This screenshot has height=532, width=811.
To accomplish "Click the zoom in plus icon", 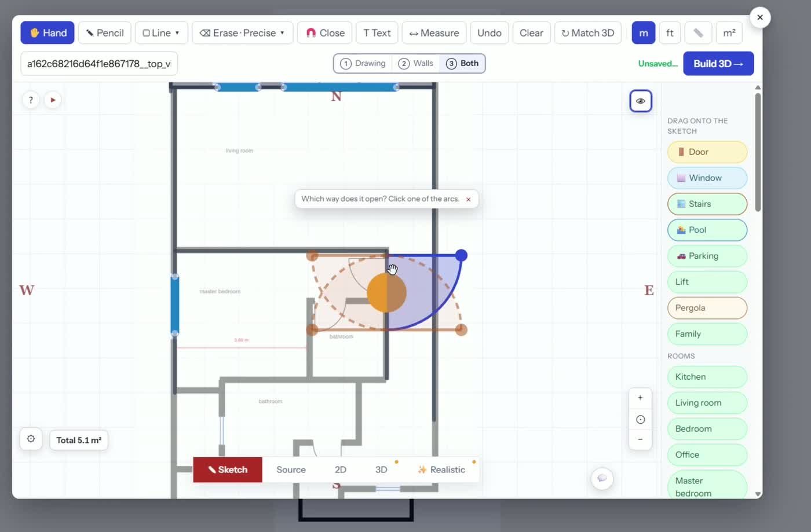I will point(640,398).
